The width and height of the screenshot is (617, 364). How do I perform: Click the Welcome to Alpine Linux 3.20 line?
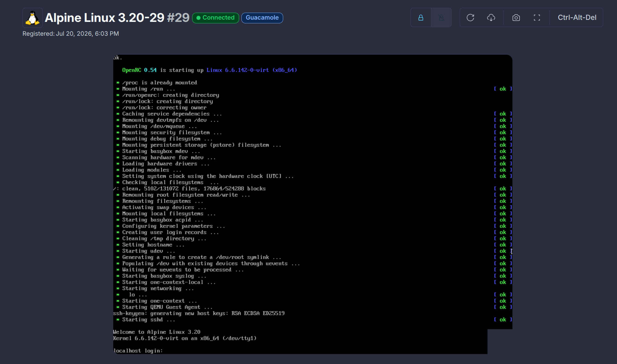click(x=157, y=332)
